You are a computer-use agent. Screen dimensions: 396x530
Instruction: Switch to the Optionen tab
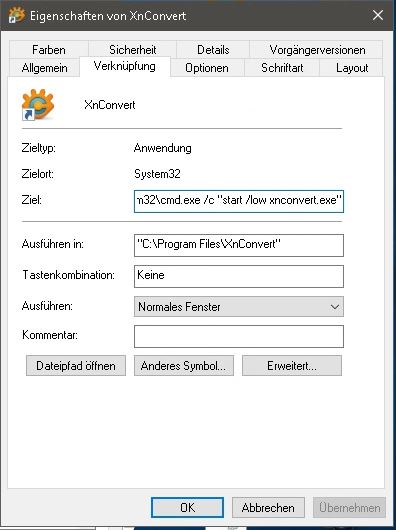pos(207,68)
